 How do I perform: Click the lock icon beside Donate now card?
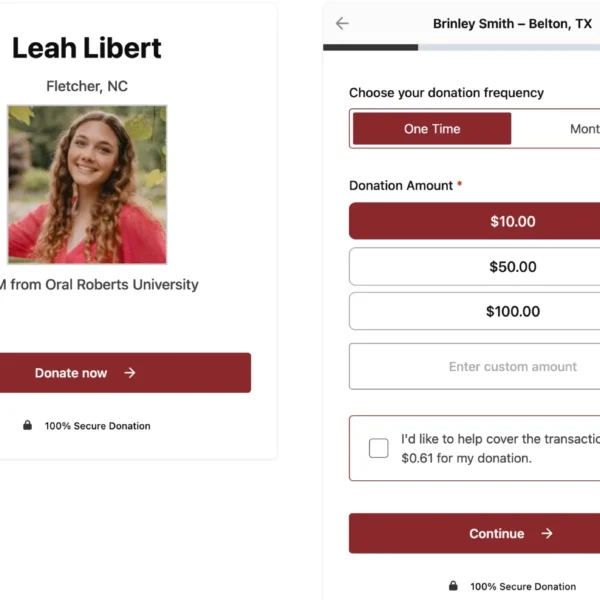pyautogui.click(x=28, y=426)
